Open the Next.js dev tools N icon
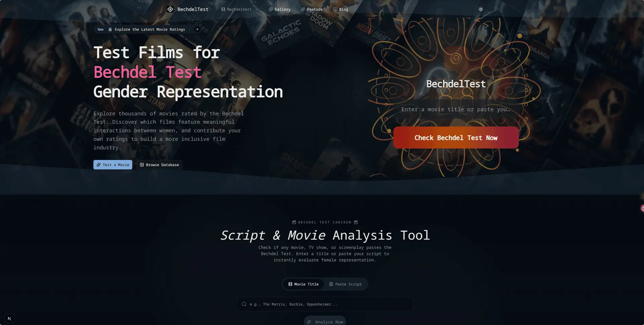This screenshot has height=325, width=644. point(9,319)
